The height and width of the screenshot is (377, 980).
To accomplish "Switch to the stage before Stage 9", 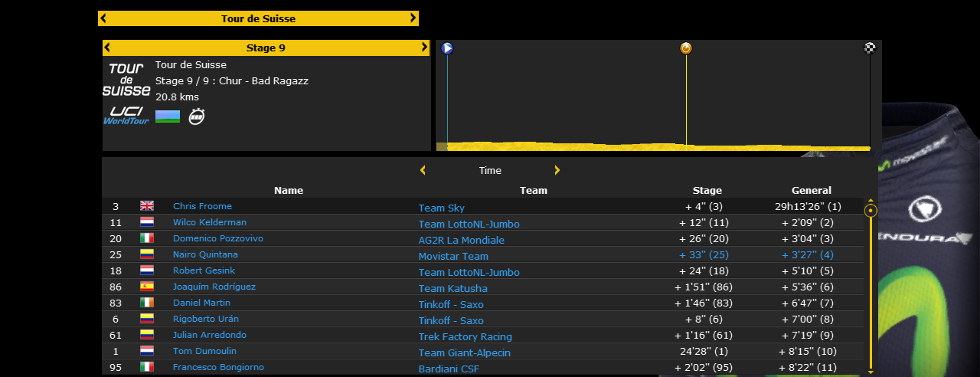I will 107,48.
